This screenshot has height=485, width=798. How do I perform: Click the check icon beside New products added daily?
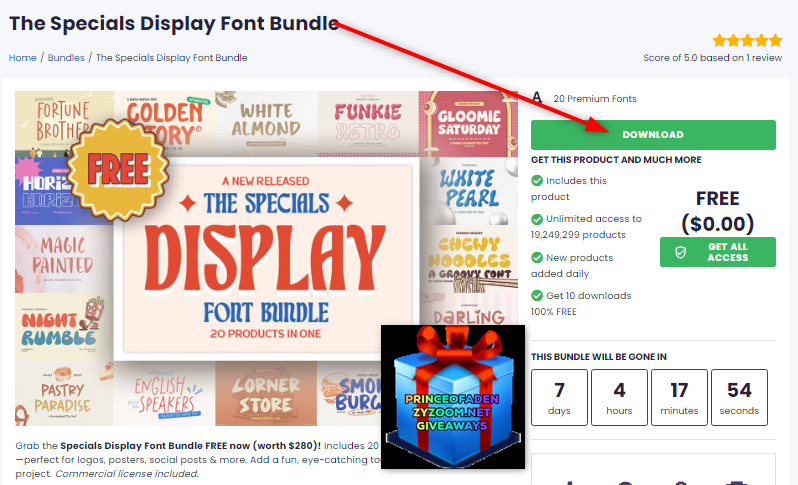point(537,258)
